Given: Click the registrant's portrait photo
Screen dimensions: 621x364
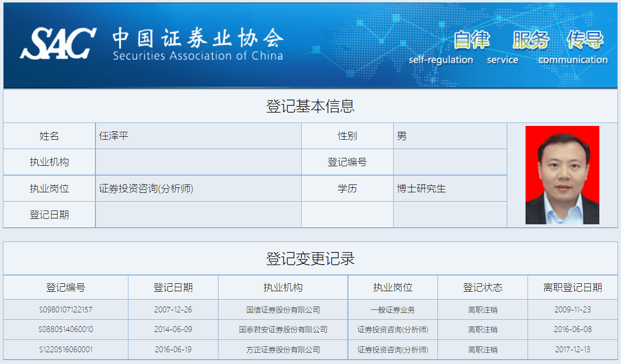Looking at the screenshot, I should [x=562, y=175].
